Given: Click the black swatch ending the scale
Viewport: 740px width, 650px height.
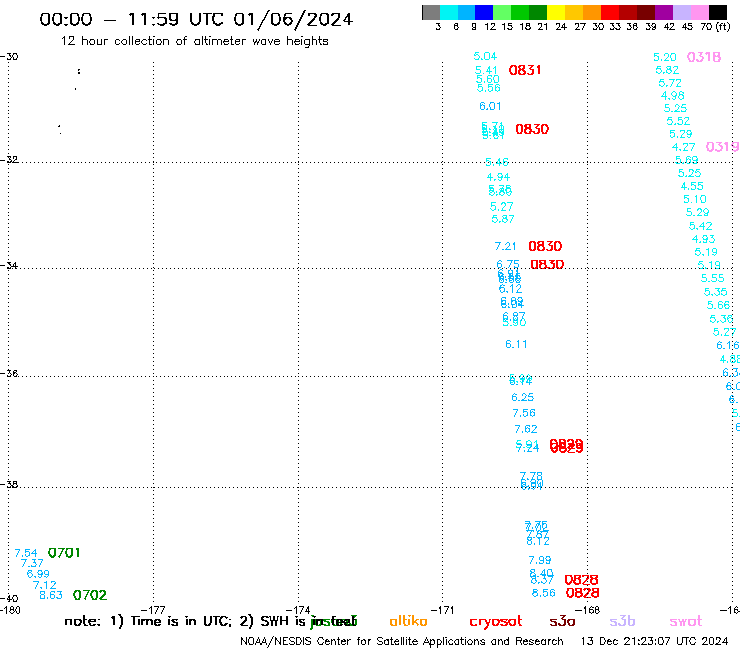Looking at the screenshot, I should [717, 12].
